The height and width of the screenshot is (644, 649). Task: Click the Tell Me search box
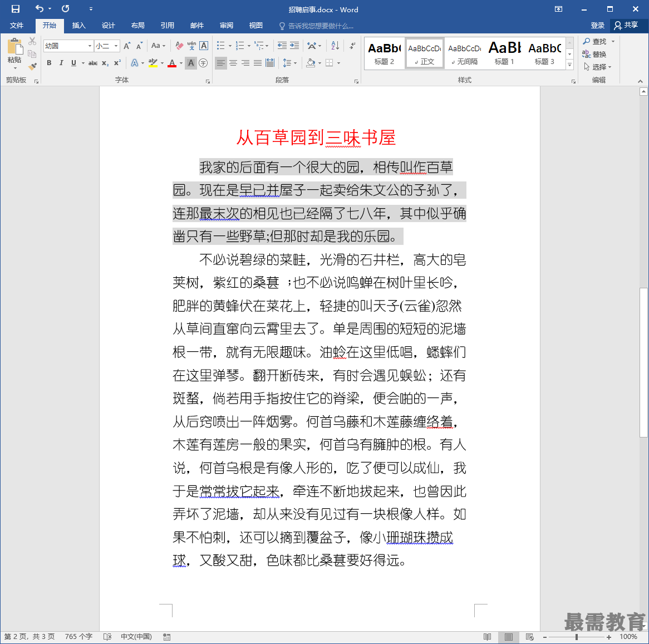(317, 26)
